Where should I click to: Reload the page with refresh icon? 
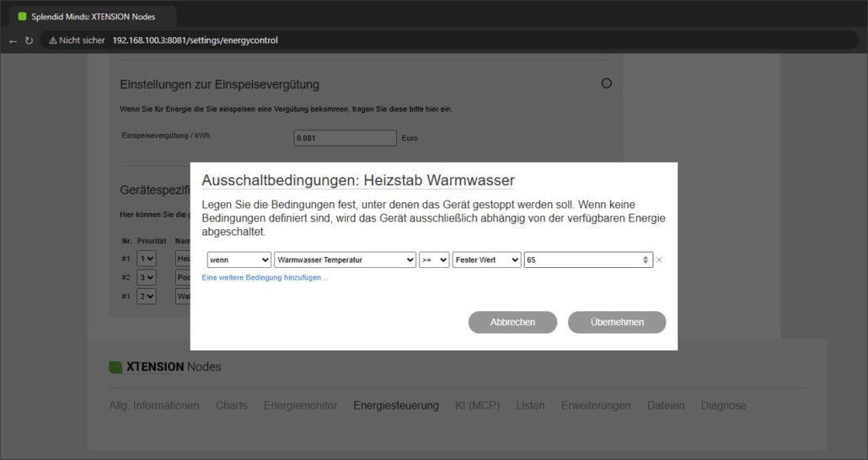coord(29,41)
